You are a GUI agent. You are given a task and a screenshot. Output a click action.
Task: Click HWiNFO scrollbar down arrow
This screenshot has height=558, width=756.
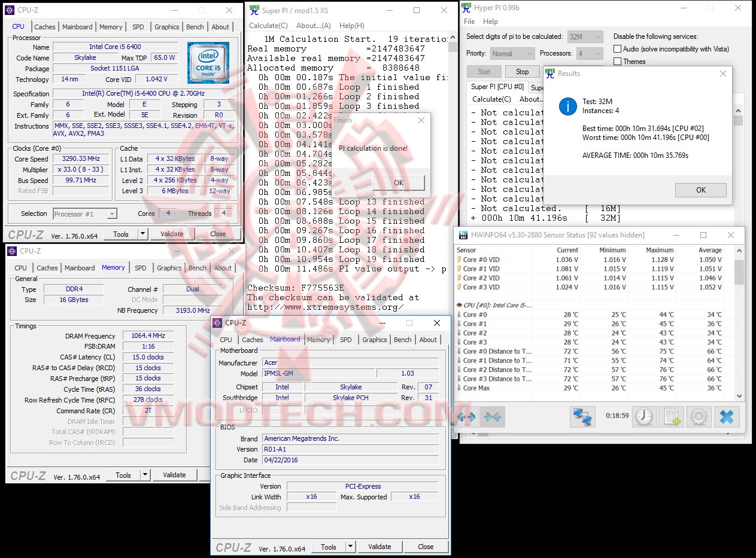tap(739, 396)
